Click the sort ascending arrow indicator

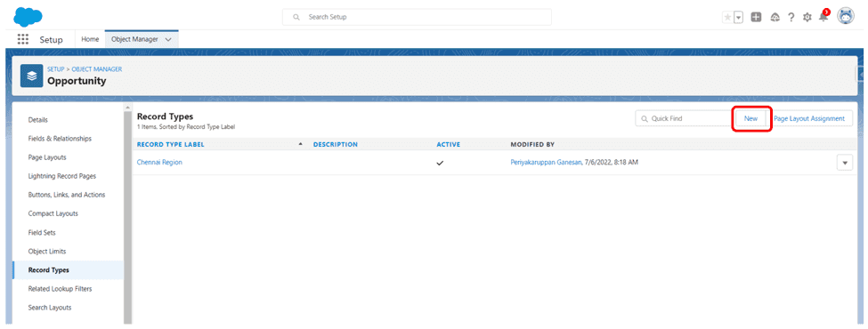tap(301, 144)
